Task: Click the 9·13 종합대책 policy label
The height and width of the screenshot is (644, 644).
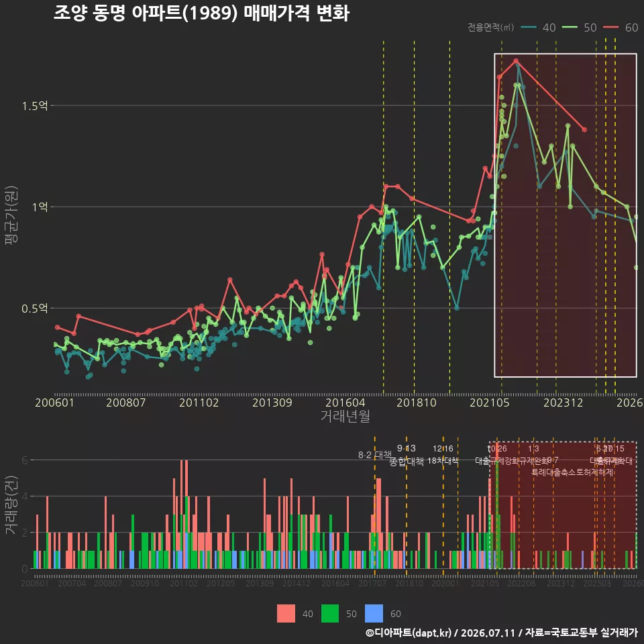Action: click(407, 455)
